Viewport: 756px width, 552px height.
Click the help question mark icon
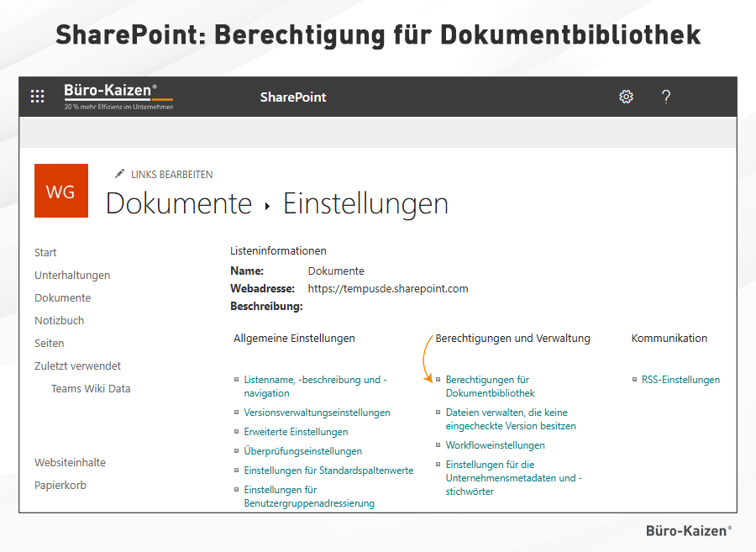click(666, 97)
